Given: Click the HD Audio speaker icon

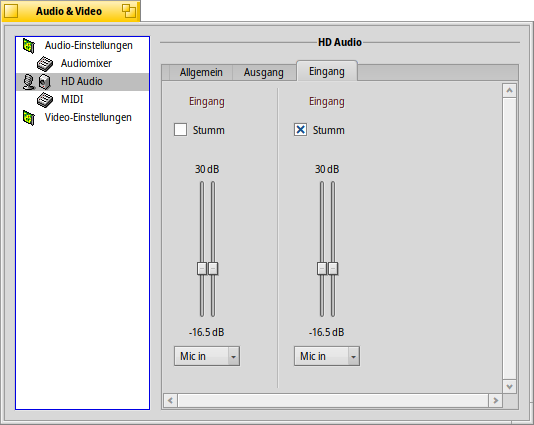Looking at the screenshot, I should [x=45, y=82].
